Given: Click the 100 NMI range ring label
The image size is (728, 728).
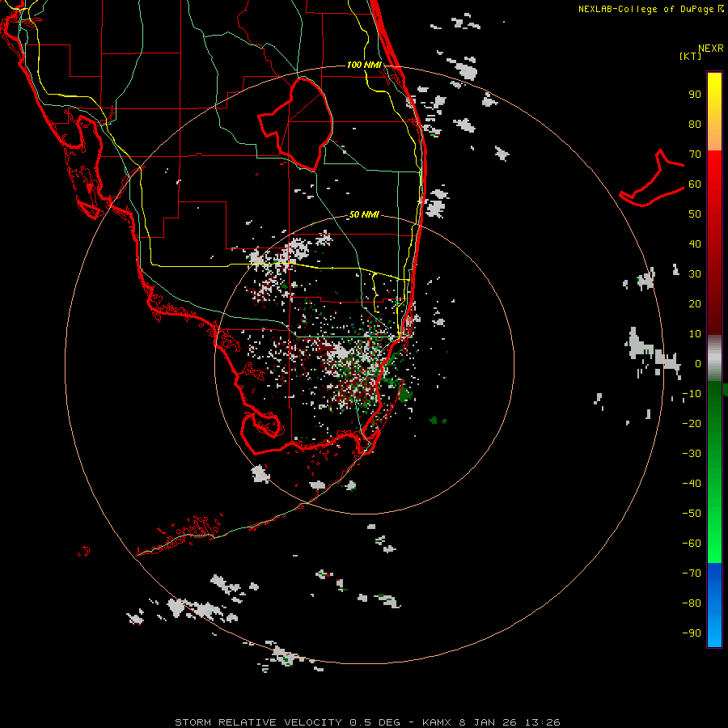Looking at the screenshot, I should coord(365,65).
